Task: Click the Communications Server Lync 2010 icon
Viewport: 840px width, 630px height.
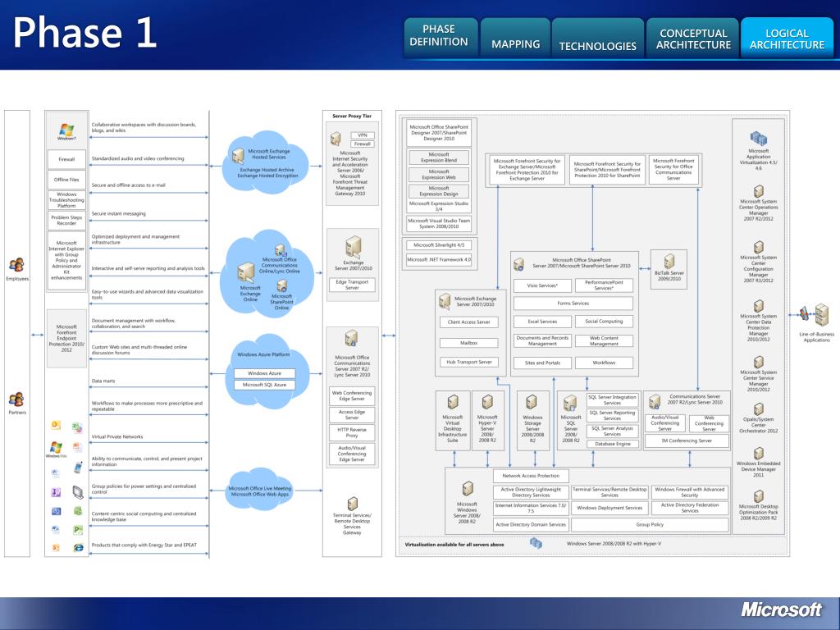Action: coord(655,402)
